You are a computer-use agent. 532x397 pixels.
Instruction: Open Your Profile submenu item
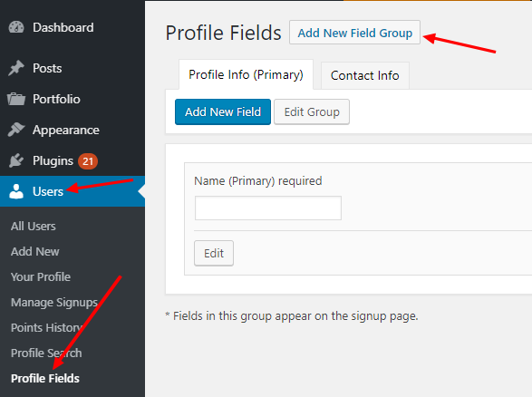(x=41, y=276)
